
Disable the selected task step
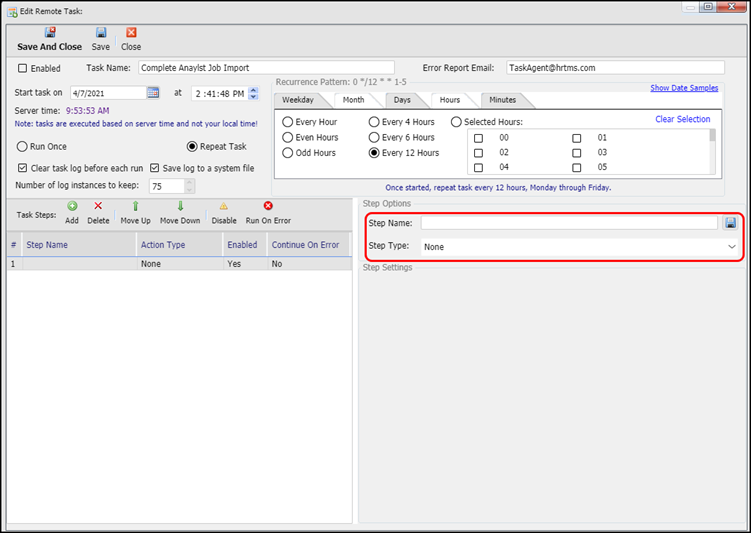click(x=224, y=206)
